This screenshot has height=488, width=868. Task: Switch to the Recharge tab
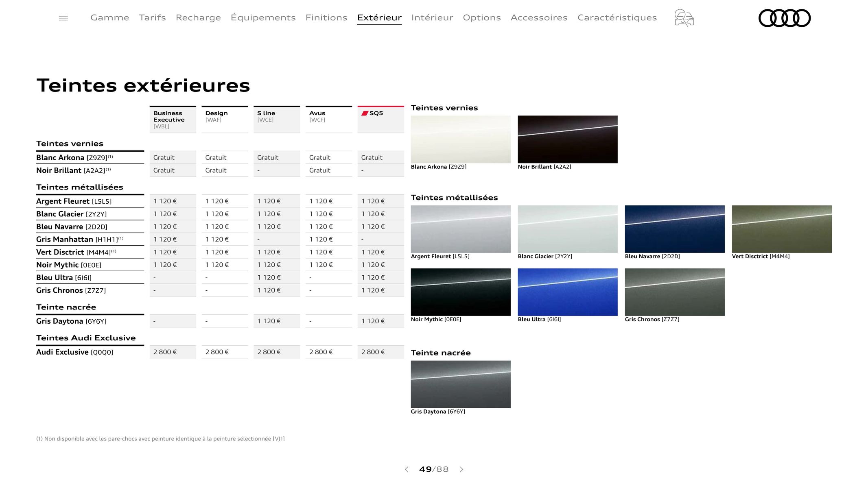point(198,17)
